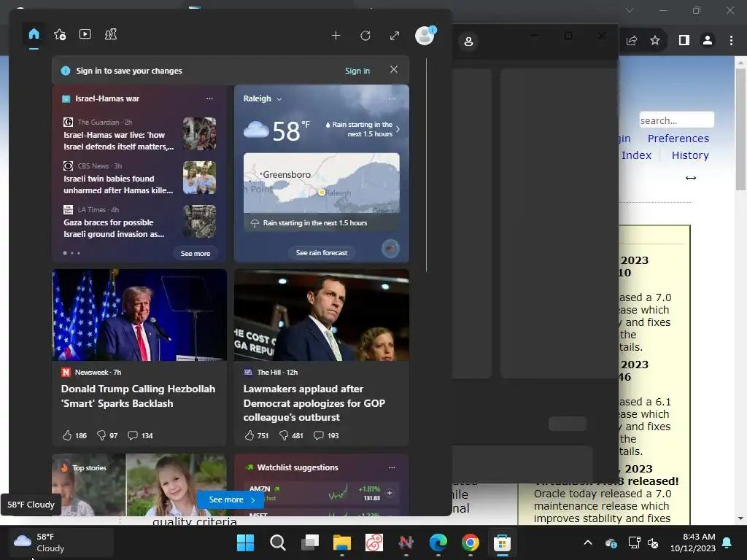The width and height of the screenshot is (747, 560).
Task: Open taskbar Search
Action: (x=278, y=542)
